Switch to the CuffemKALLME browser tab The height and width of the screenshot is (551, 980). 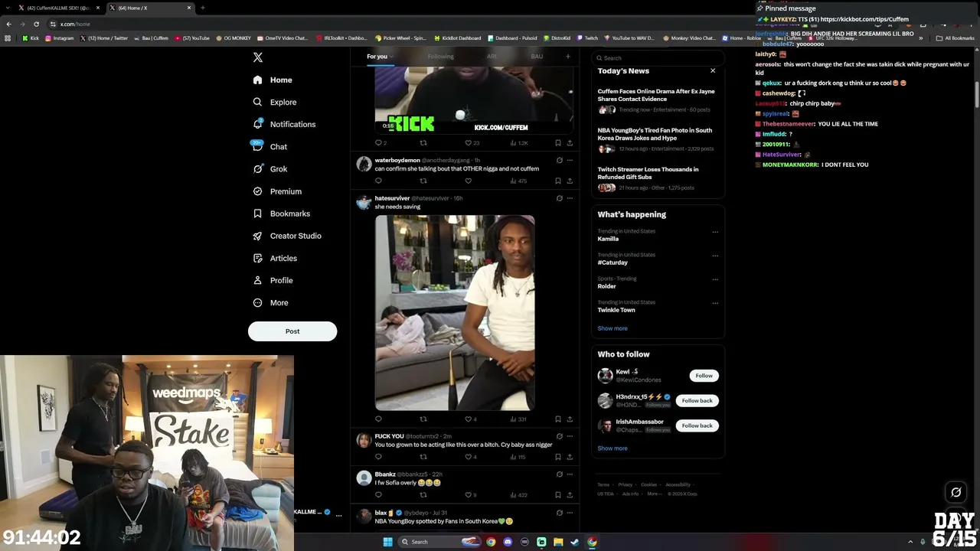pyautogui.click(x=60, y=8)
